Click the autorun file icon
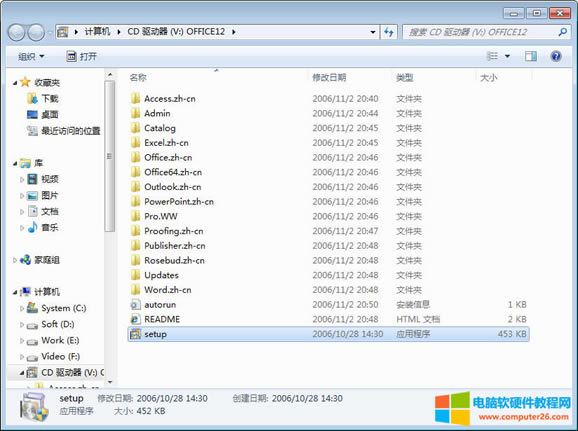 (x=135, y=305)
